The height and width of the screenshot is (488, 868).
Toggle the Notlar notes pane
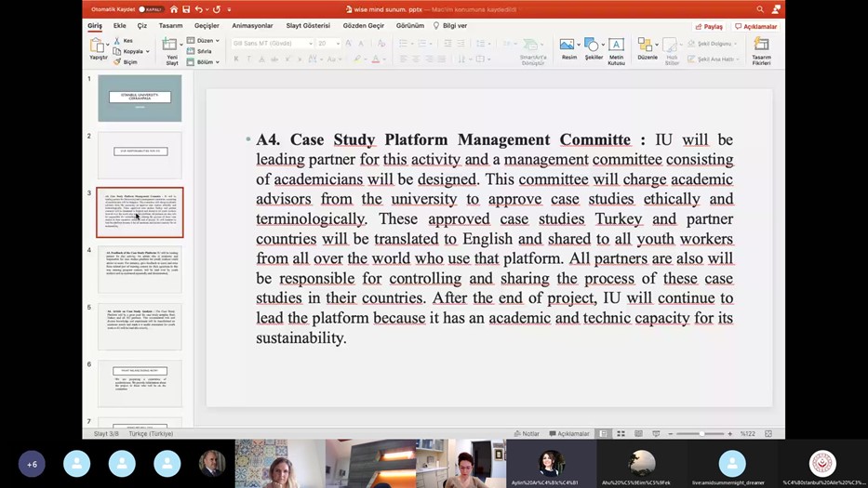[527, 434]
